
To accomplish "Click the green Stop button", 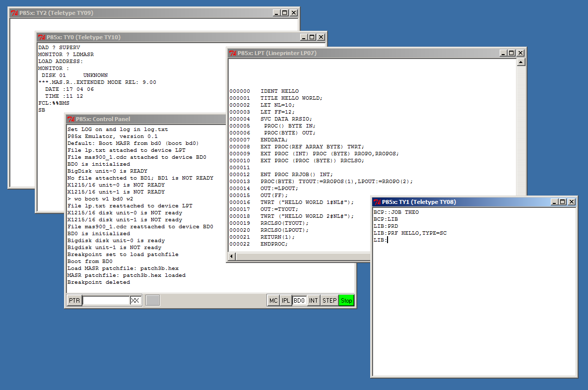I will pos(346,300).
